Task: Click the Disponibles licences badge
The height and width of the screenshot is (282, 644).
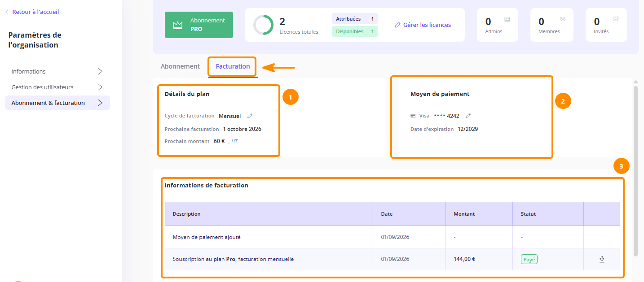Action: (355, 31)
